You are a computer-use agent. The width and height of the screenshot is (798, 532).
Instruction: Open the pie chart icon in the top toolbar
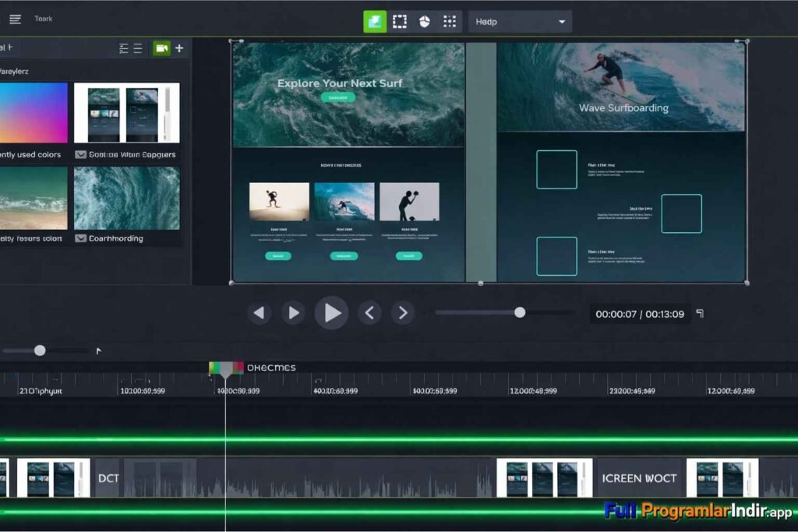(x=425, y=21)
